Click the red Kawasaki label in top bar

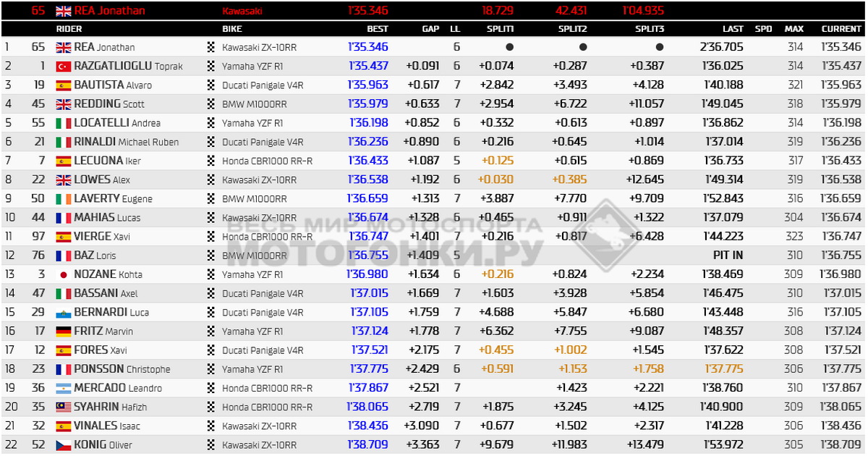click(x=242, y=12)
